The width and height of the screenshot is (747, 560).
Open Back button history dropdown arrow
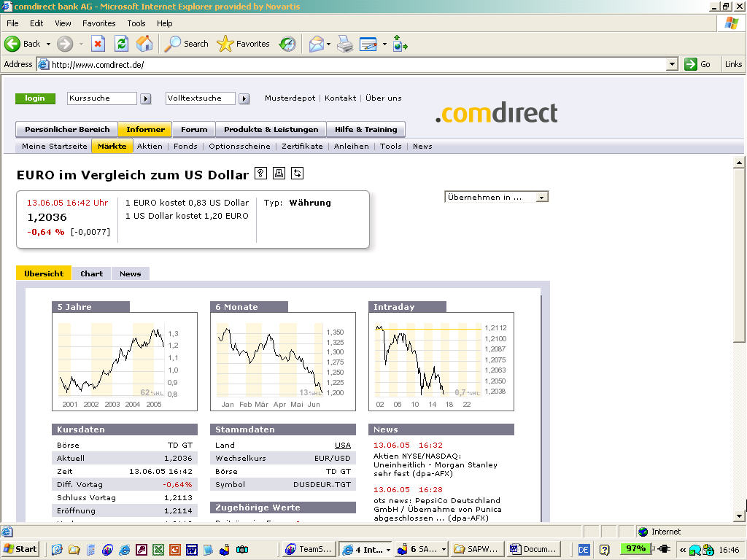point(48,44)
